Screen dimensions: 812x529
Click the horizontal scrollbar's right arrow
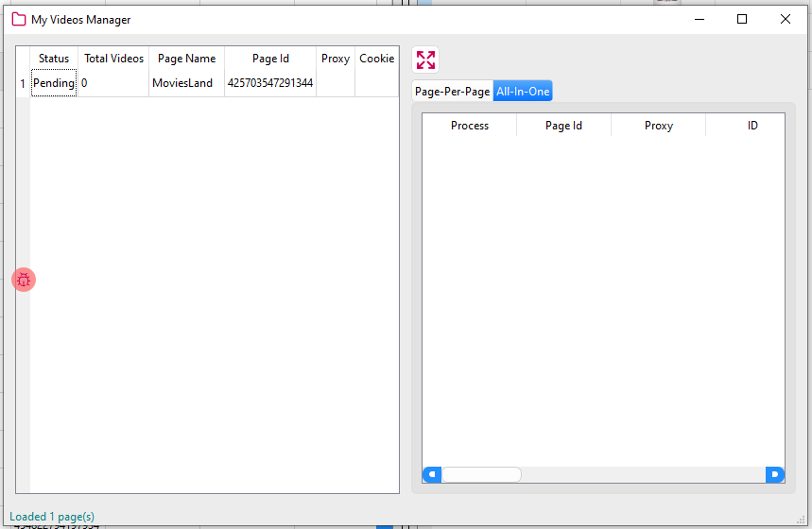(775, 474)
